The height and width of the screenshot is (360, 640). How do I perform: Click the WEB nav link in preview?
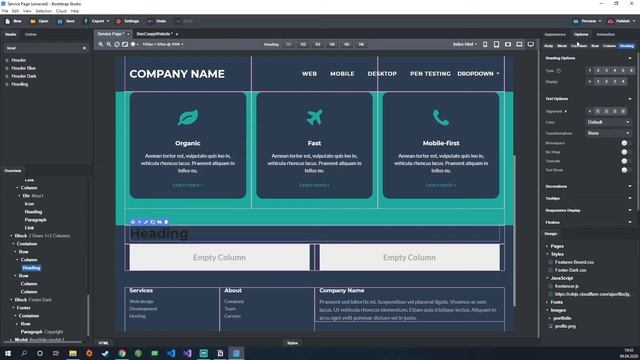coord(309,73)
